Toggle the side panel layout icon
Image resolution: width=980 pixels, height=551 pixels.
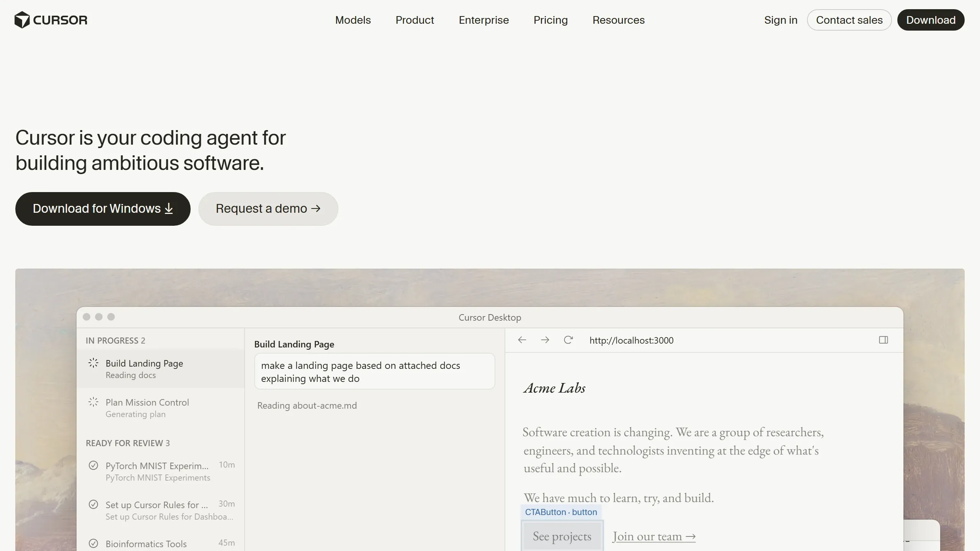click(x=884, y=340)
